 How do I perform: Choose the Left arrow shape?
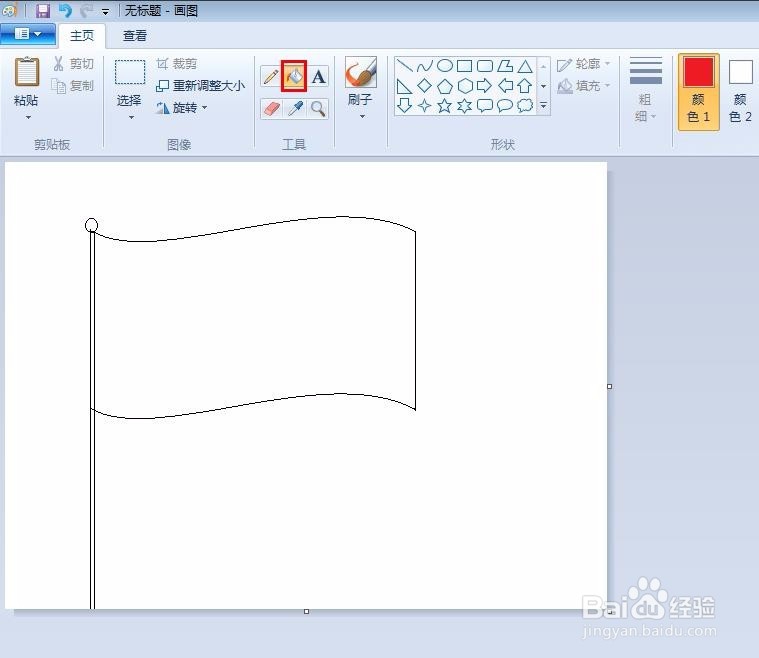[x=505, y=86]
